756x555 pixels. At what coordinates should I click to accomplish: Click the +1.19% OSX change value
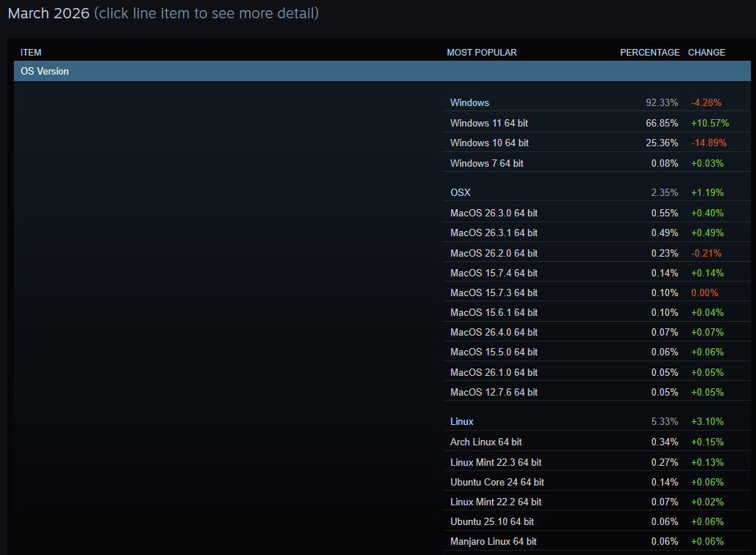707,192
